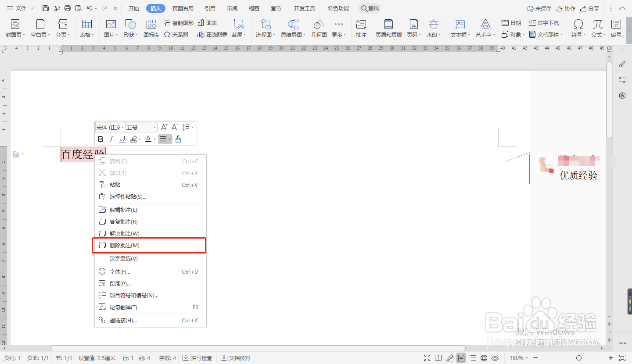
Task: Click the 截屏 screenshot tool
Action: point(239,29)
